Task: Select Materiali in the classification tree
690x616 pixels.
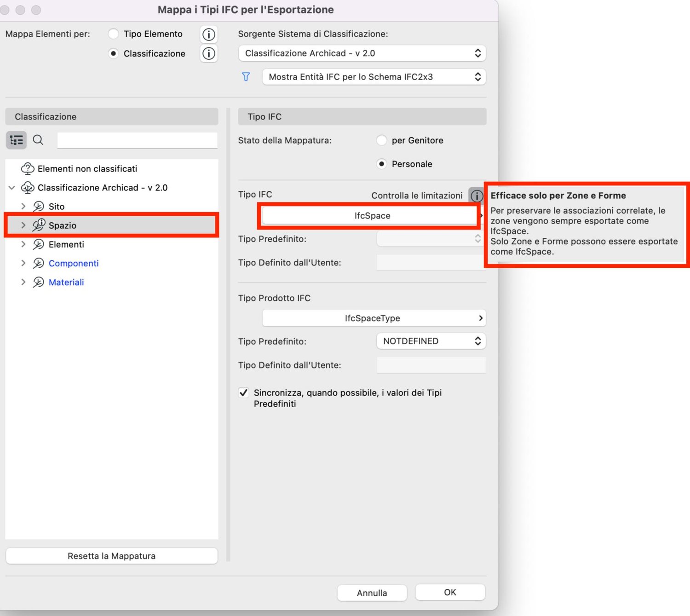Action: tap(66, 282)
